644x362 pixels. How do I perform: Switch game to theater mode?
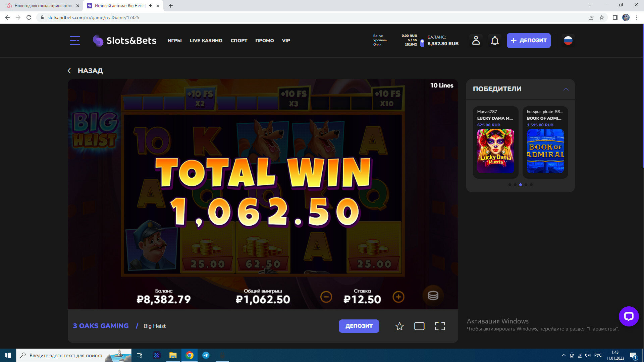tap(419, 326)
